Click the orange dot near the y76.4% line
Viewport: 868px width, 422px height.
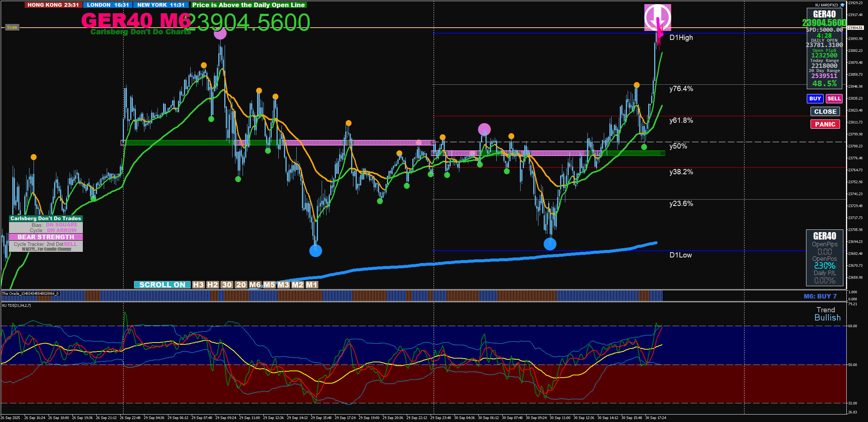[637, 85]
